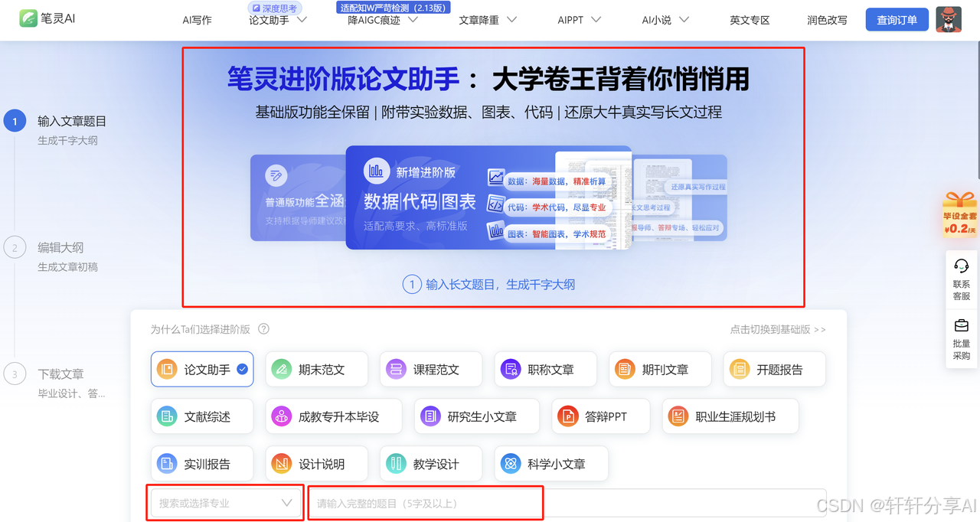The width and height of the screenshot is (980, 522).
Task: Click the 联系客服 headset icon
Action: point(962,266)
